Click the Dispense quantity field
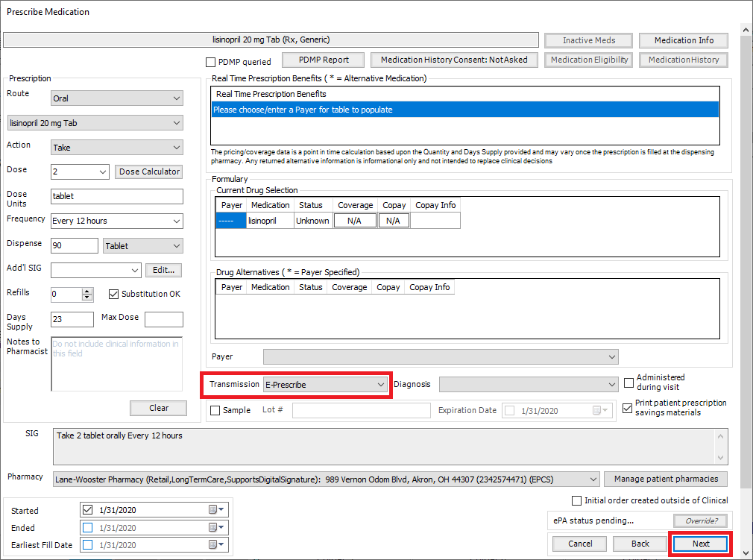This screenshot has width=753, height=560. point(75,245)
